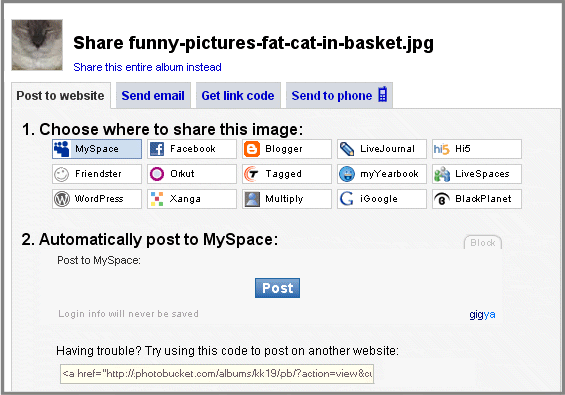Select the Friendster label text

[98, 174]
